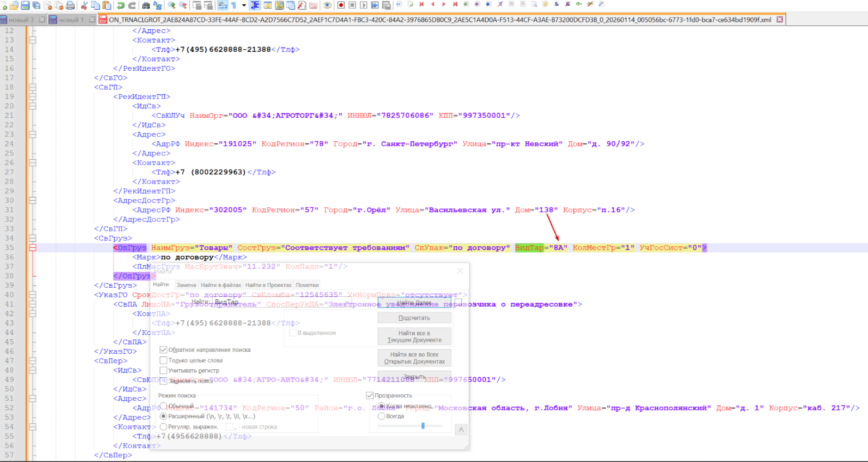Collapse the АдресДостГр fold at line 30

32,200
